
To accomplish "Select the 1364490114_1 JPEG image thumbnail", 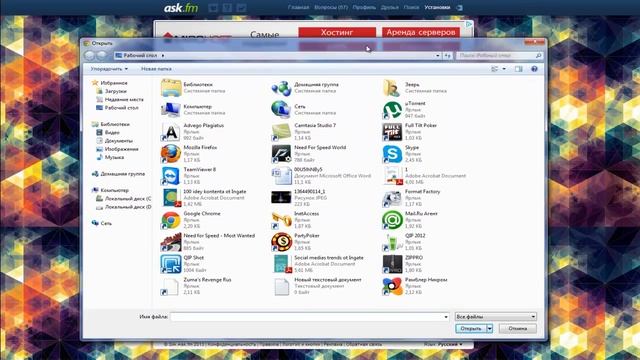I will (281, 197).
